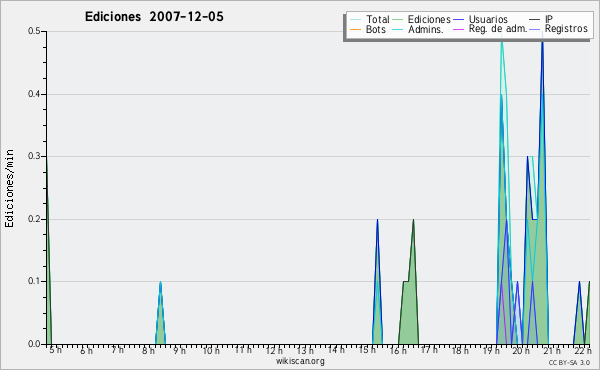Click the 15 h tick label
600x370 pixels.
coord(367,350)
